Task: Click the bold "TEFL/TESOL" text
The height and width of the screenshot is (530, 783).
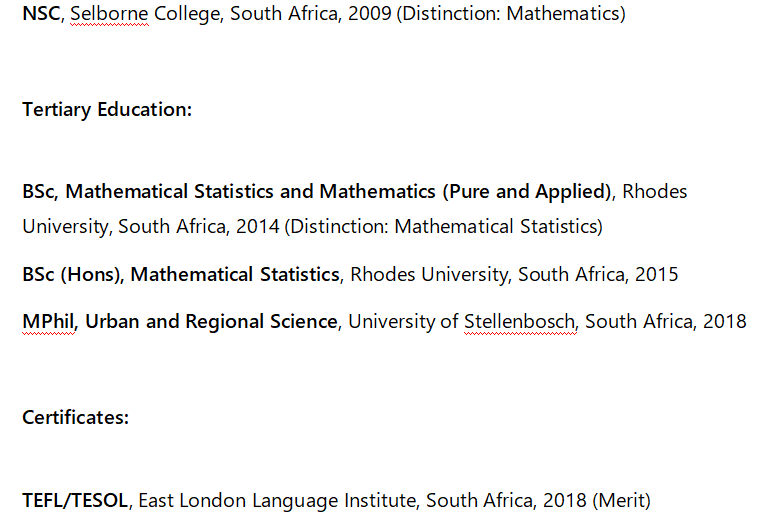Action: (75, 500)
